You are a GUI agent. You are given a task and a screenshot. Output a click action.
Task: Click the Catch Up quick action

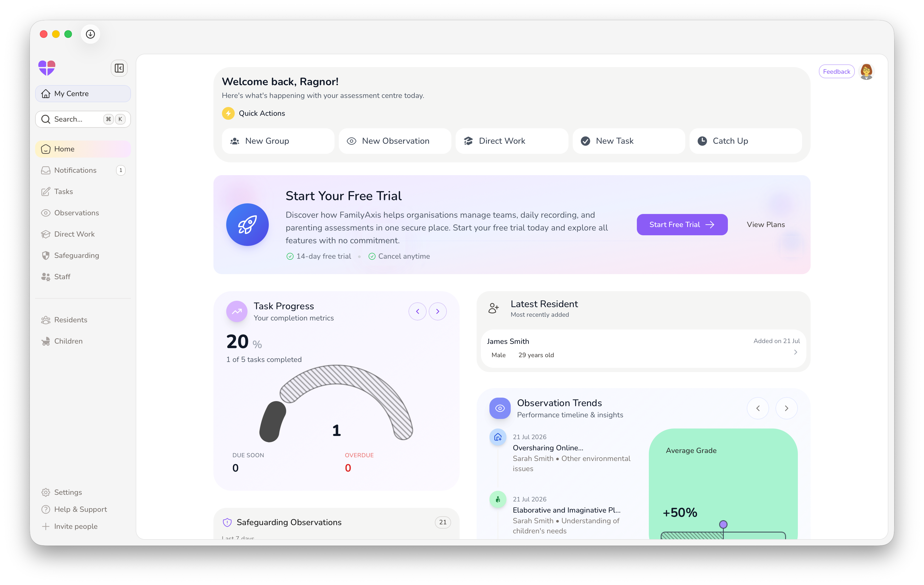point(746,141)
